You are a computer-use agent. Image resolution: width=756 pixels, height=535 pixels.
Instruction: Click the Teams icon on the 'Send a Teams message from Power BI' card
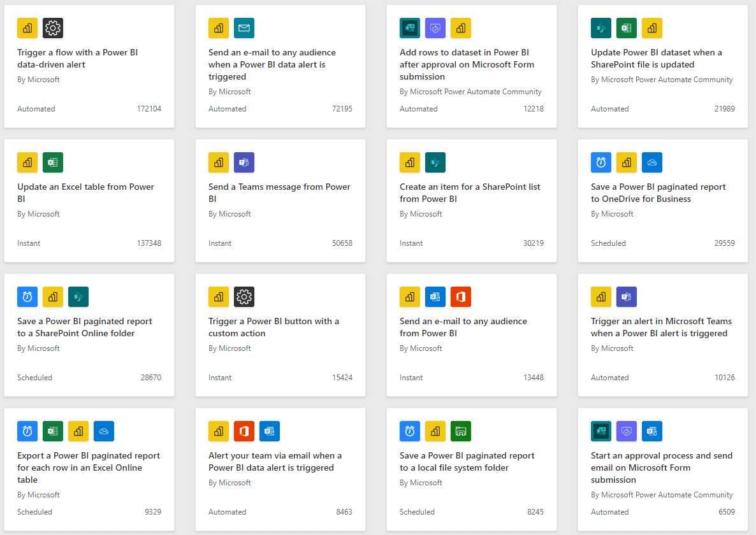(244, 162)
